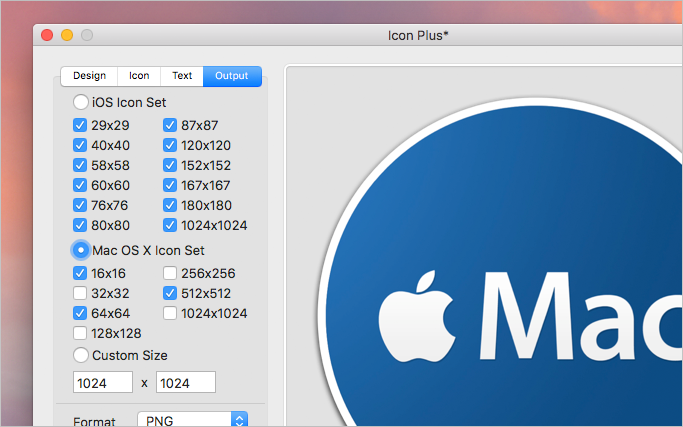The height and width of the screenshot is (427, 683).
Task: Switch to the Design tab
Action: click(x=89, y=76)
